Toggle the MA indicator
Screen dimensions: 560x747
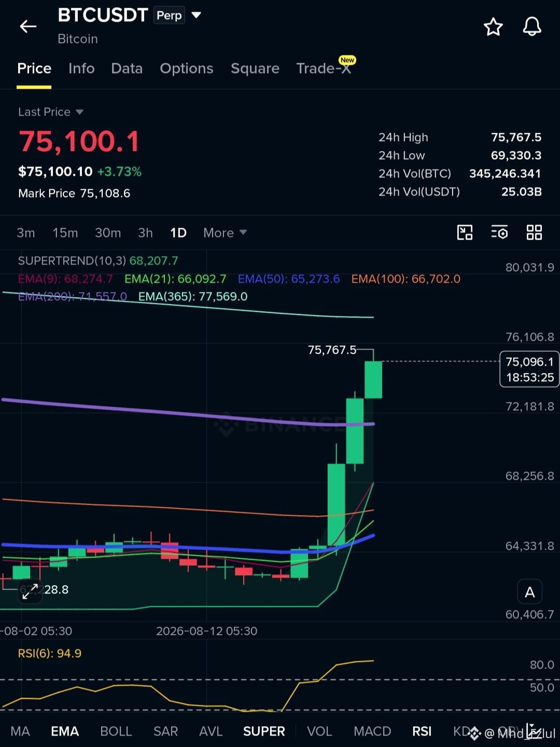tap(20, 731)
